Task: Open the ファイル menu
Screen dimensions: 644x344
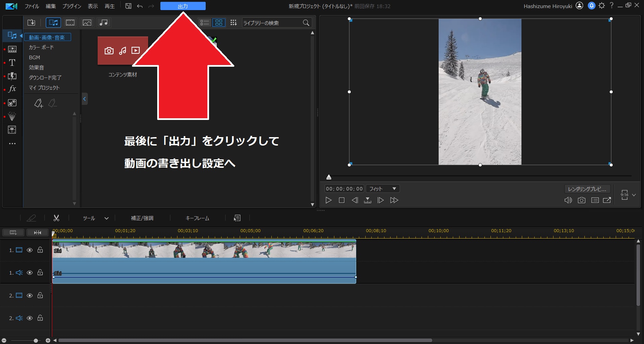Action: [32, 6]
